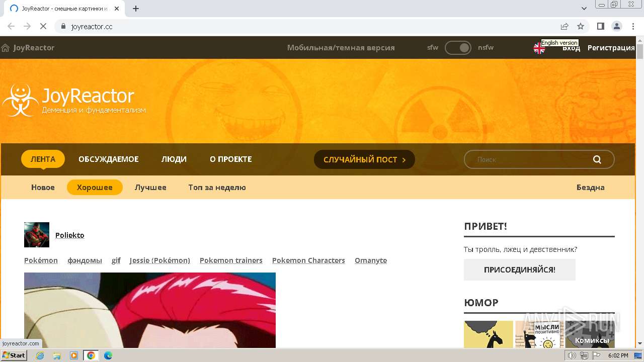
Task: Click the network icon in system tray
Action: coord(584,355)
